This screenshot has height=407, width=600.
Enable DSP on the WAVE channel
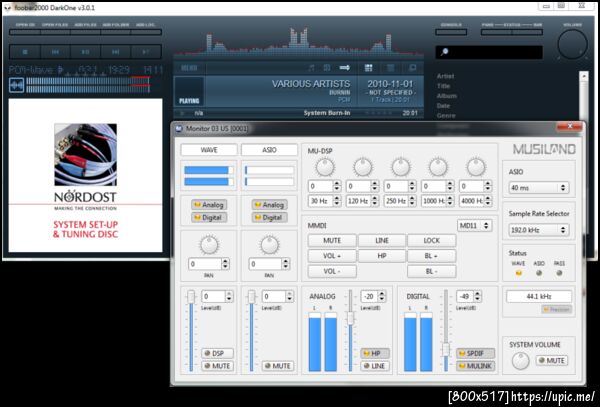pyautogui.click(x=217, y=353)
